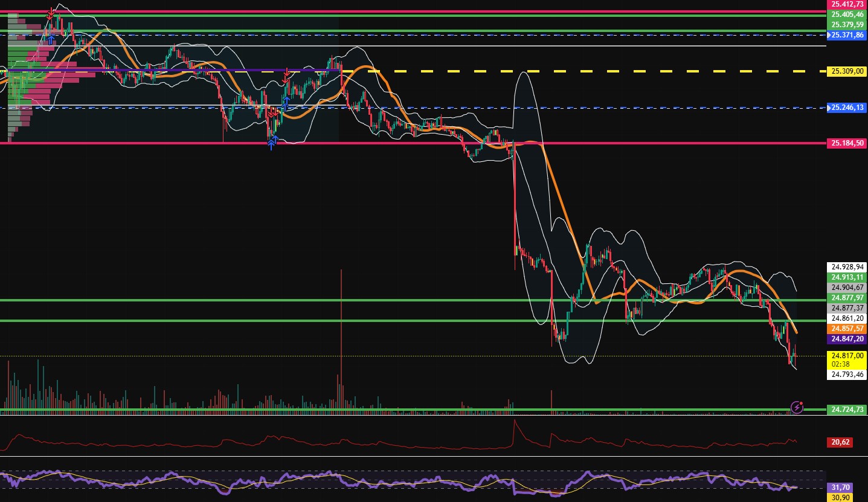Viewport: 868px width, 502px height.
Task: Expand the 25.246,13 blue alert label
Action: (847, 108)
